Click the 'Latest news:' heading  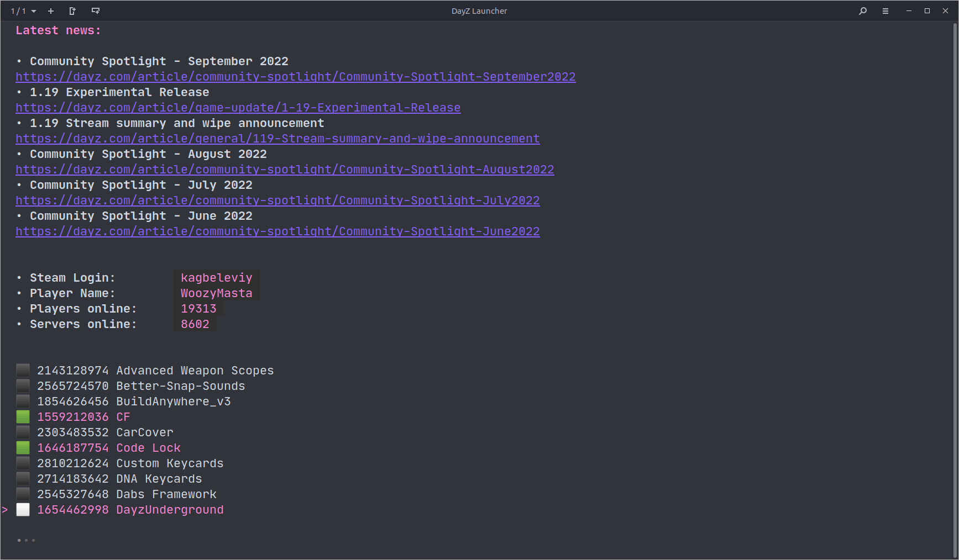click(x=59, y=30)
